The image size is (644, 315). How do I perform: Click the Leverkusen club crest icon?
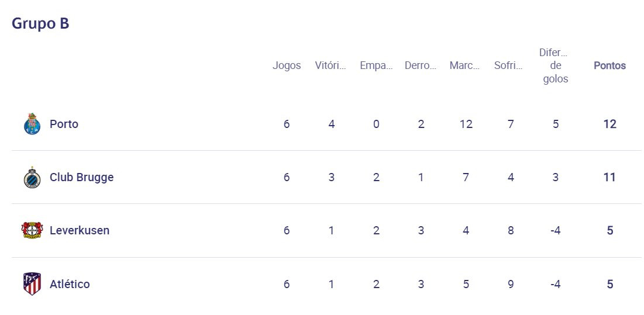(x=32, y=230)
